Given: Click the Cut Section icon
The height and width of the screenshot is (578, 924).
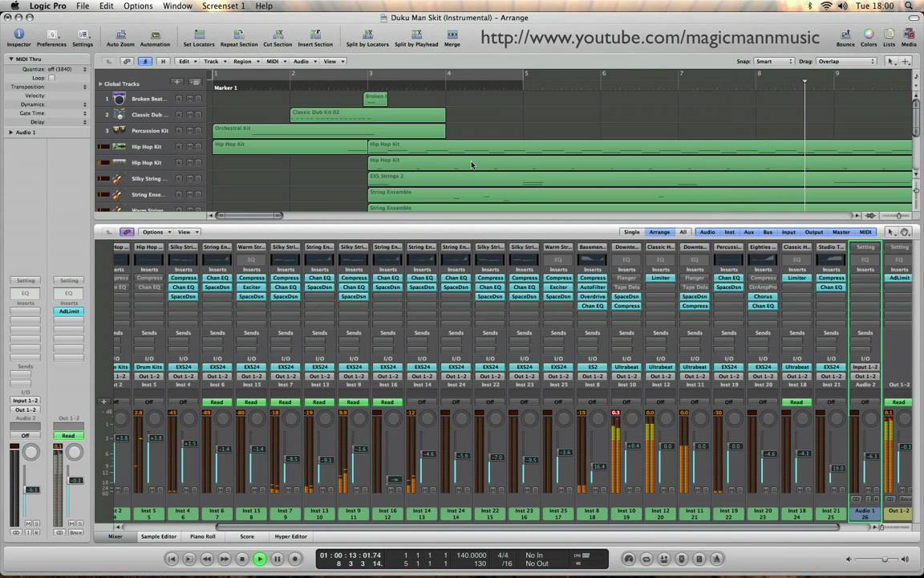Looking at the screenshot, I should tap(278, 35).
